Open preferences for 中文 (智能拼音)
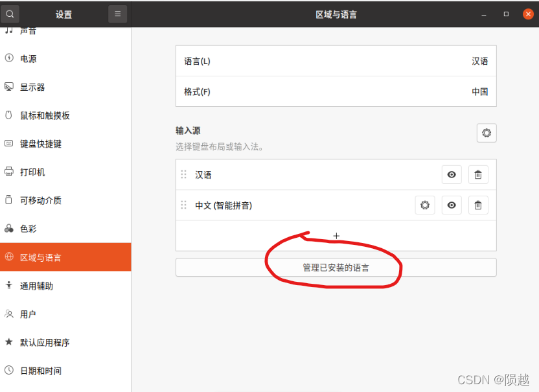This screenshot has width=539, height=392. click(x=425, y=205)
